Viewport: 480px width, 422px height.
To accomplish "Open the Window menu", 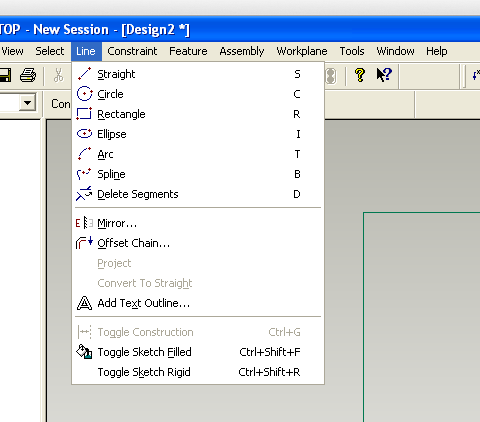I will 395,51.
